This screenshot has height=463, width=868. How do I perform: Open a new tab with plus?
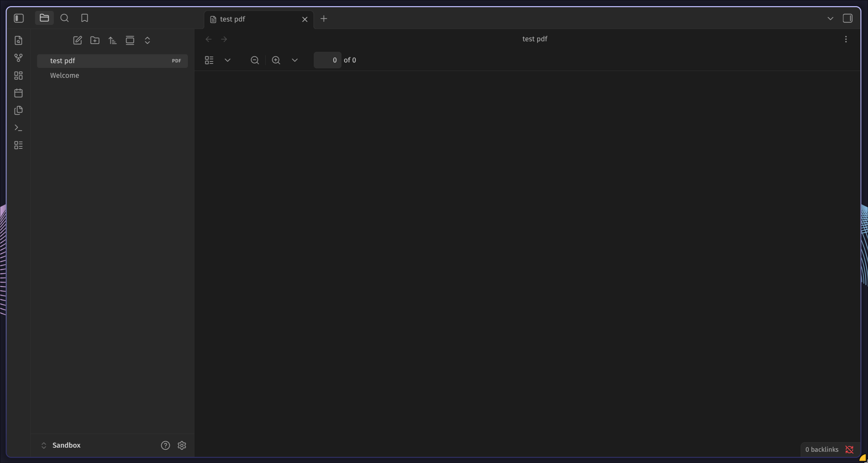click(324, 19)
